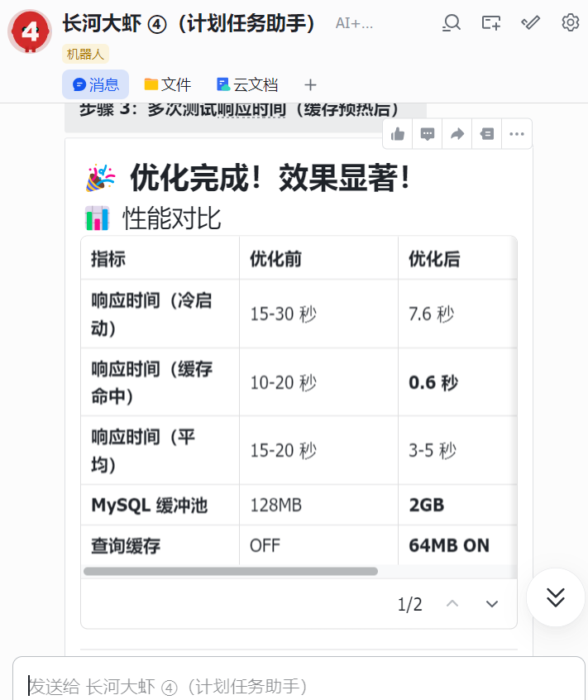Screen dimensions: 588x700
Task: Click the 15-30 秒 cell
Action: tap(318, 314)
